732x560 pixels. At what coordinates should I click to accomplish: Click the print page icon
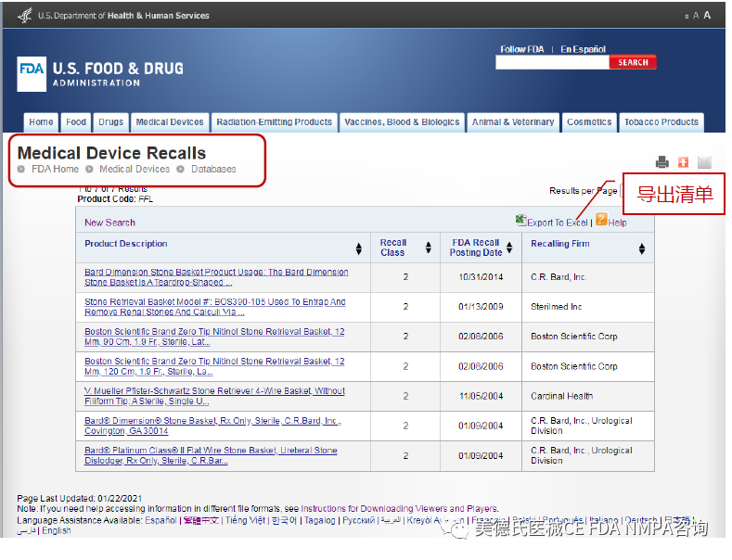click(x=661, y=162)
